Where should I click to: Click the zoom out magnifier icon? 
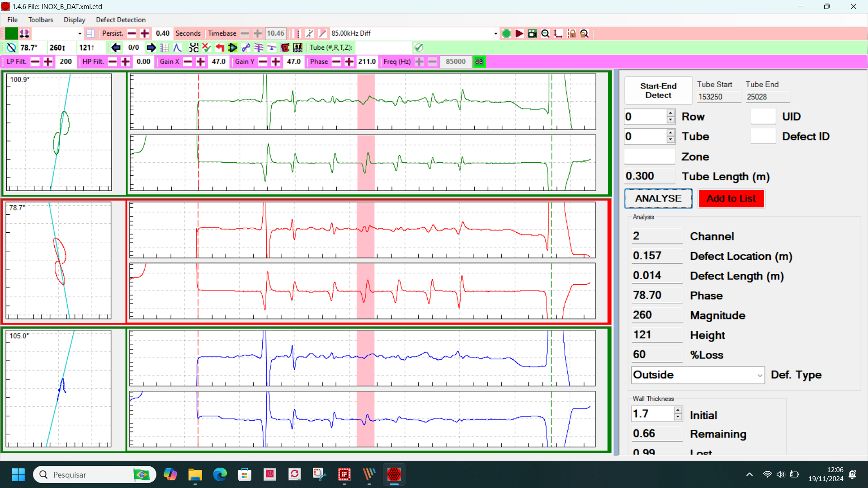[x=545, y=33]
